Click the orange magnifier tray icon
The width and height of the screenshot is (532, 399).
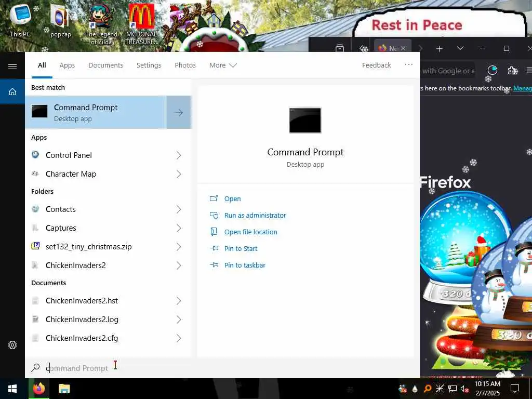coord(428,389)
